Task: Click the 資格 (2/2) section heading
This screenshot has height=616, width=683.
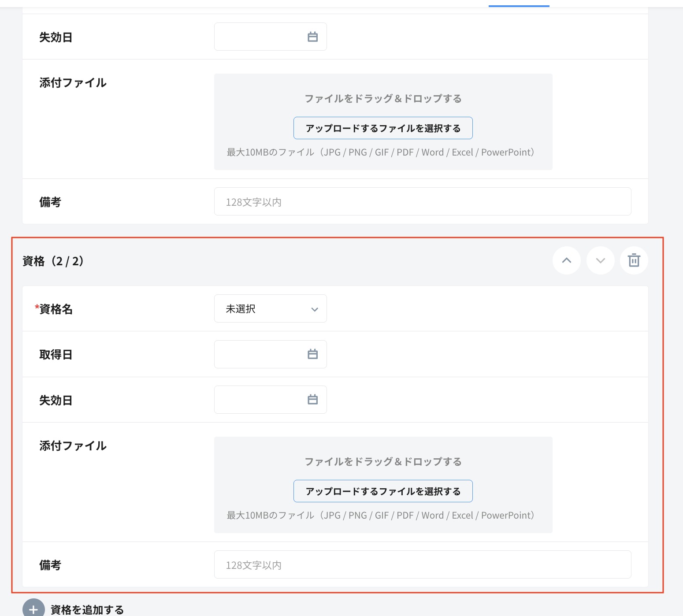Action: point(53,261)
